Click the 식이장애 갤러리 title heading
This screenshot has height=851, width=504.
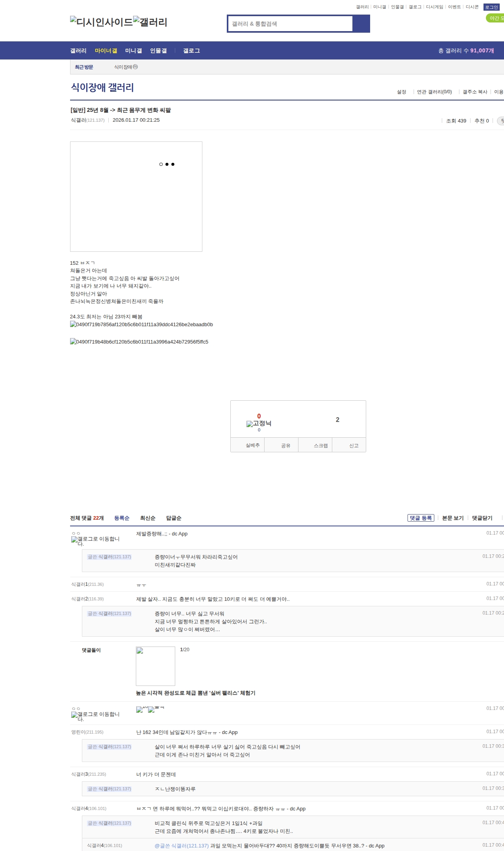[x=102, y=87]
